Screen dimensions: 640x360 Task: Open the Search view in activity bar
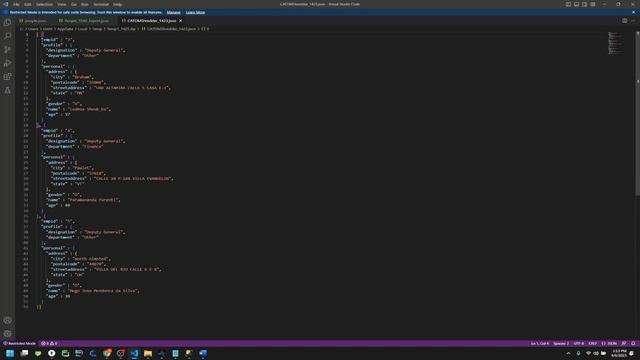click(x=7, y=36)
